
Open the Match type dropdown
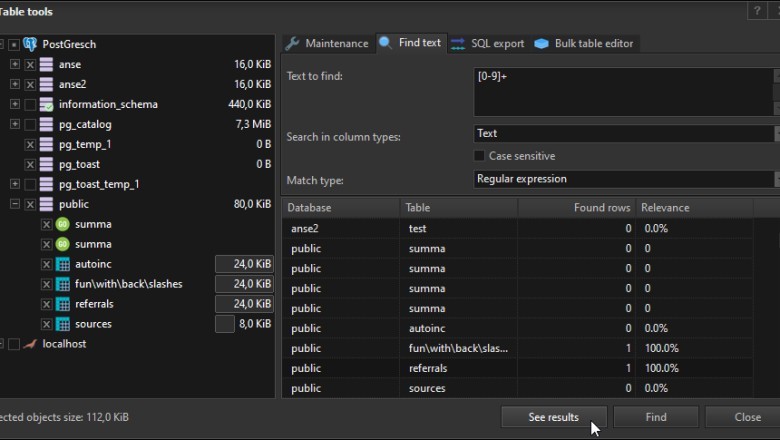[x=626, y=179]
